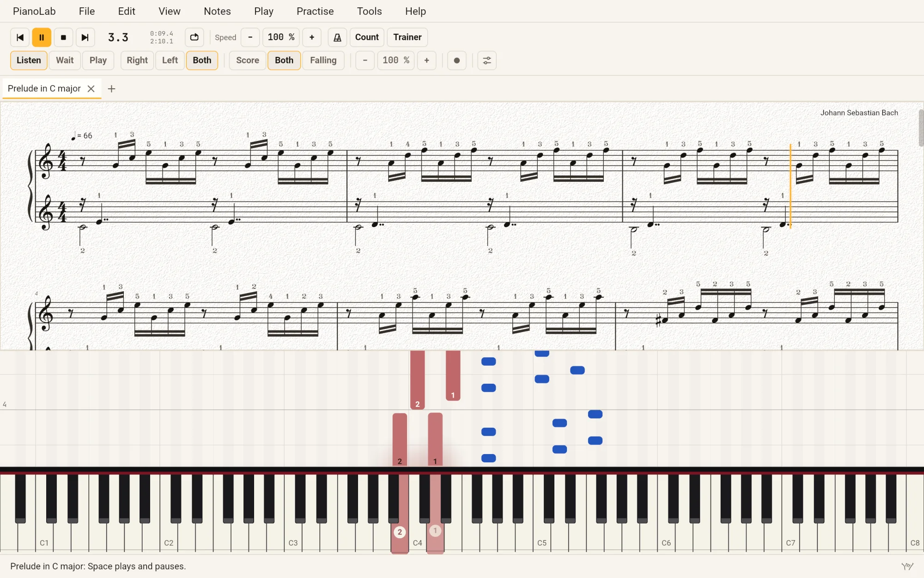
Task: Increase playback speed with plus
Action: pos(312,37)
